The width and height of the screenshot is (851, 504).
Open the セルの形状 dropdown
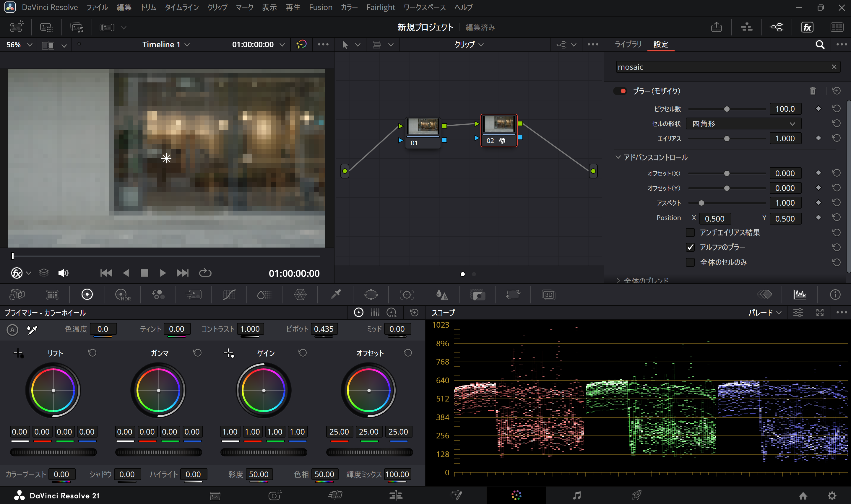pyautogui.click(x=743, y=123)
